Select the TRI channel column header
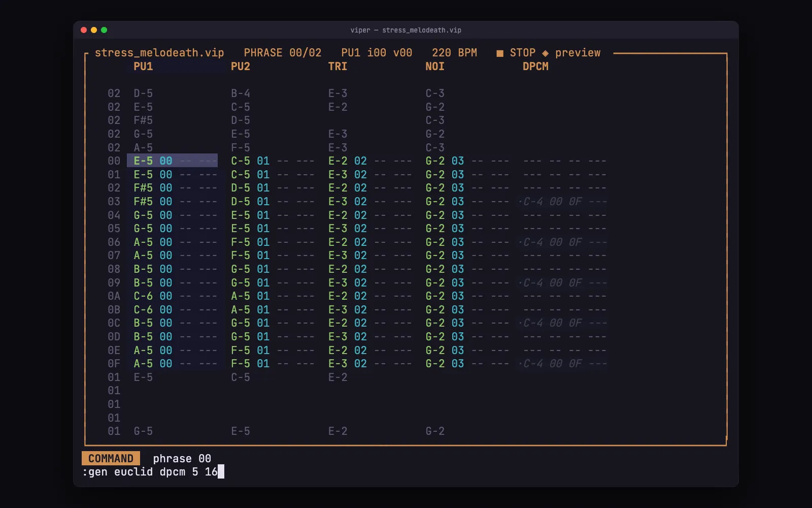This screenshot has width=812, height=508. [x=337, y=67]
